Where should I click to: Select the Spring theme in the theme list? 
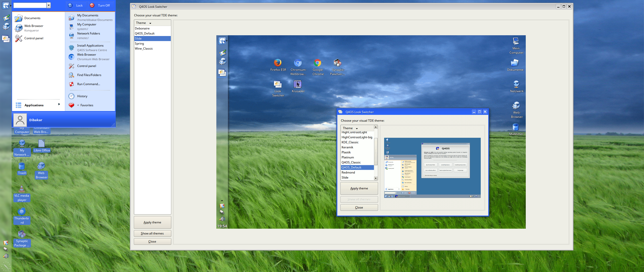pyautogui.click(x=139, y=43)
